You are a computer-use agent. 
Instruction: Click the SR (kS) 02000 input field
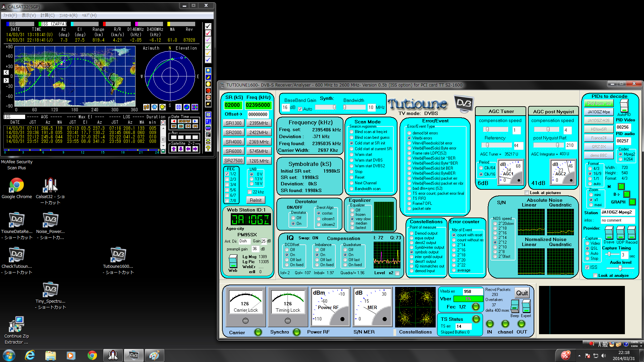[232, 105]
